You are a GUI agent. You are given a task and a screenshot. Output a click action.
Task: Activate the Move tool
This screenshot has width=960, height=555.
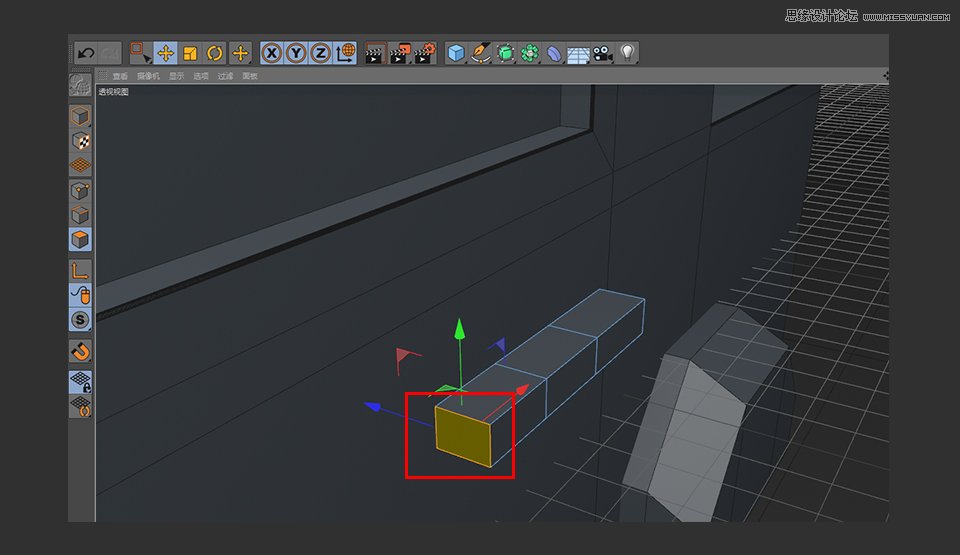pos(165,53)
